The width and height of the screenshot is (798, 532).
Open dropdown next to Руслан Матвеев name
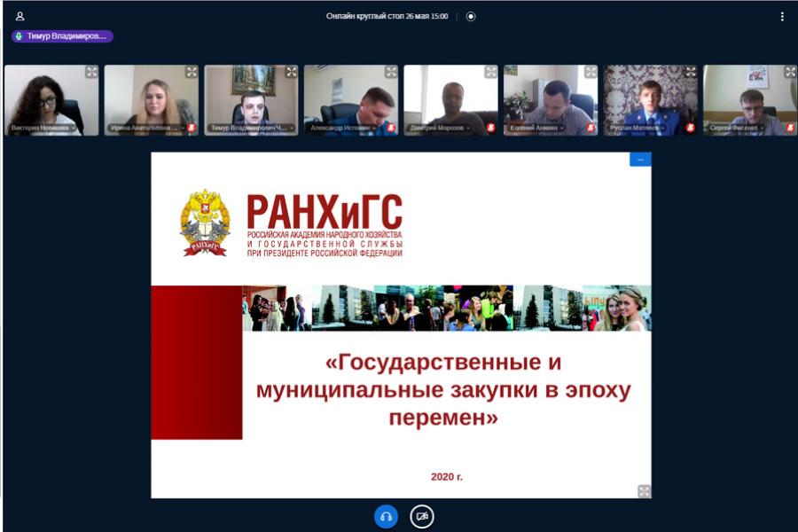(663, 128)
